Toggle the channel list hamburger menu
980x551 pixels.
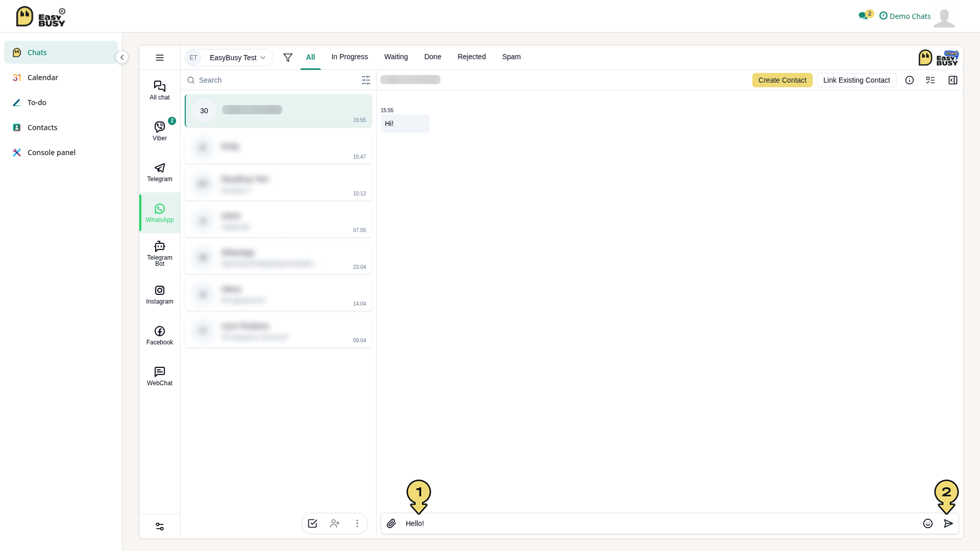point(160,58)
